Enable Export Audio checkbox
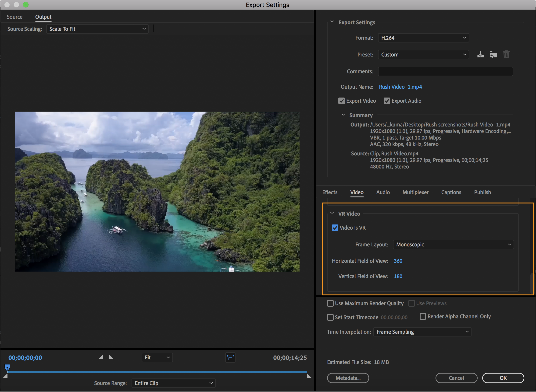Viewport: 536px width, 392px height. coord(387,101)
